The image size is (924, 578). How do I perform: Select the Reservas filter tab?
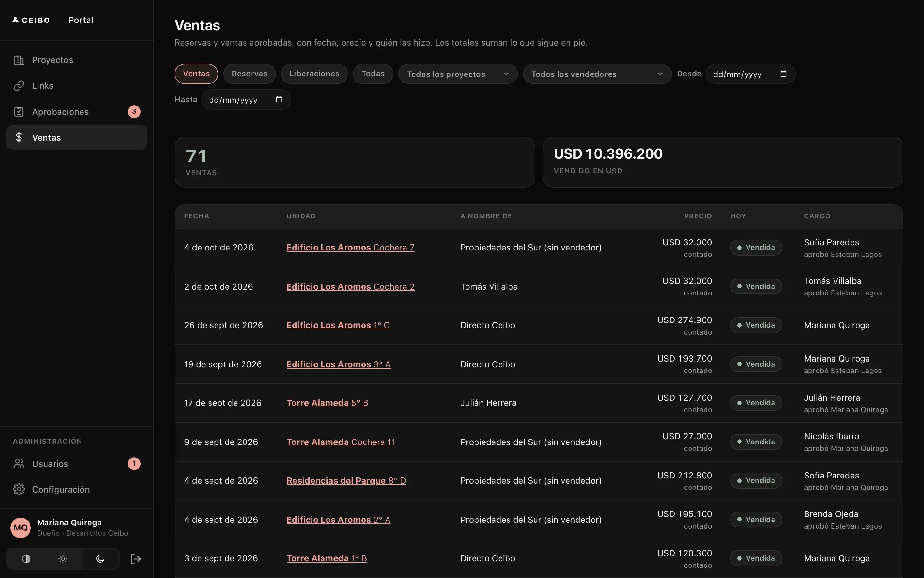(x=249, y=74)
